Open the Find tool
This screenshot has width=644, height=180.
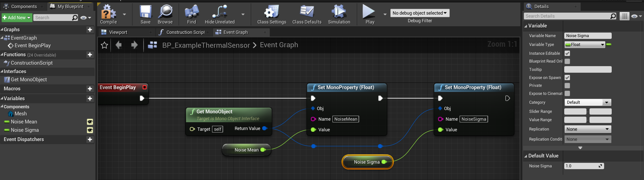tap(192, 14)
